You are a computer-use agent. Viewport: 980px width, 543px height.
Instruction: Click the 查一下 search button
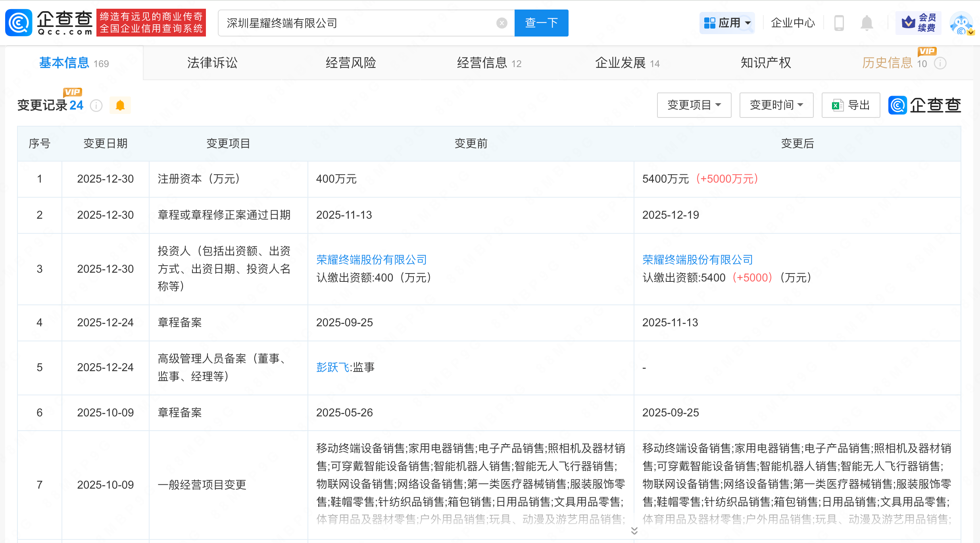click(541, 23)
